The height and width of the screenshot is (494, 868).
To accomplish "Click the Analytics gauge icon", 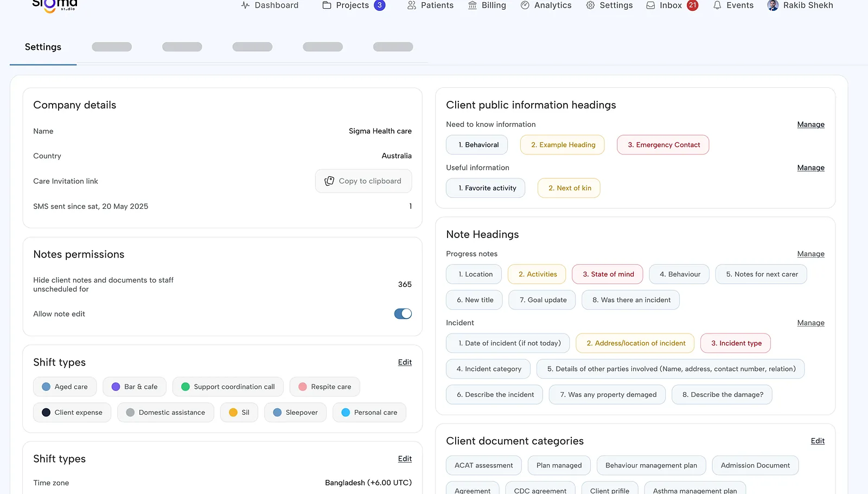I will [525, 5].
